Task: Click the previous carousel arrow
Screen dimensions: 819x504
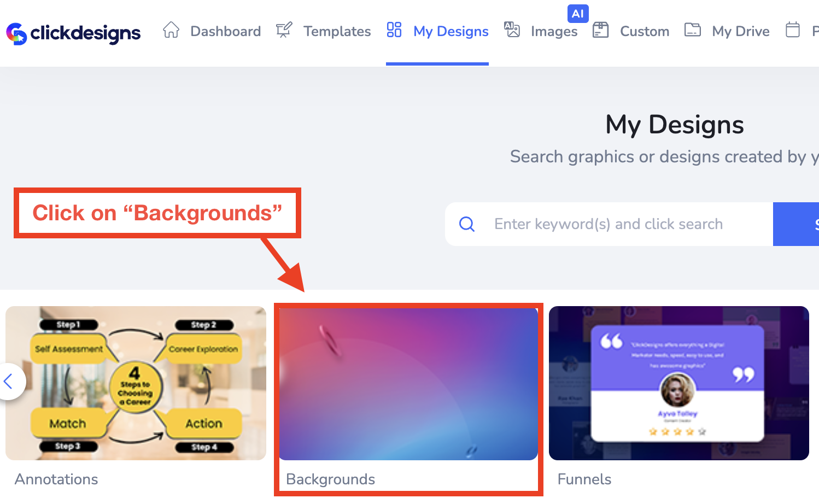Action: [9, 382]
